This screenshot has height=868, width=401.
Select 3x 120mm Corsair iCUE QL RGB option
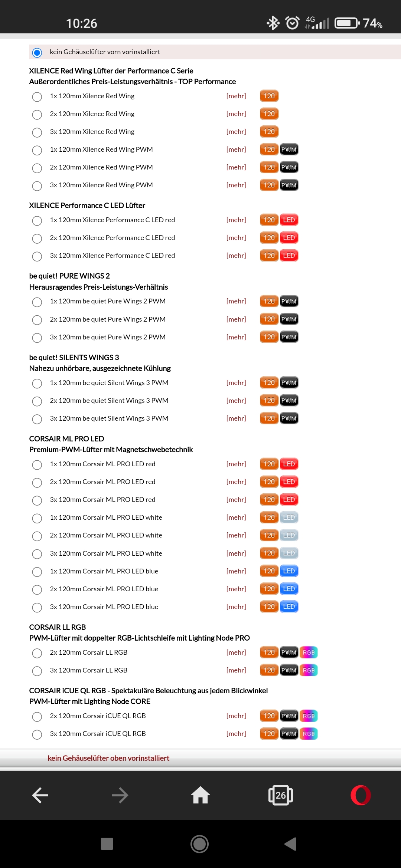[x=37, y=734]
